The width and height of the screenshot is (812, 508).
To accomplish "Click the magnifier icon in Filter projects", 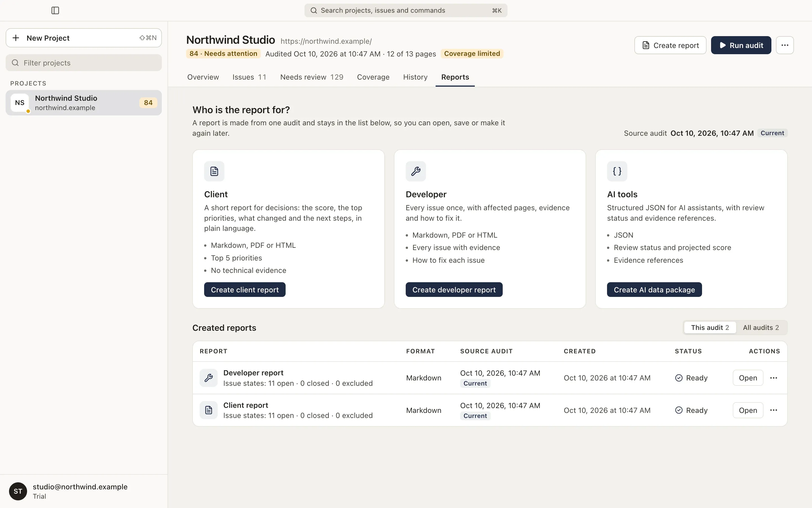I will tap(15, 63).
